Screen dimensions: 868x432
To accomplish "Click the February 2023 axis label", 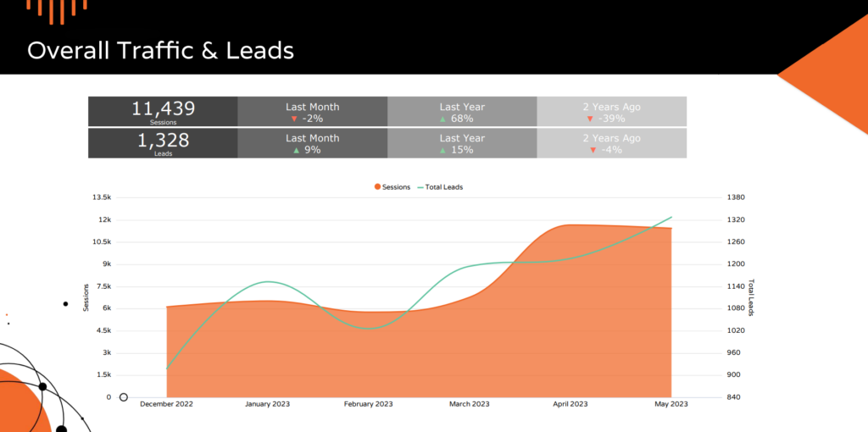I will (368, 404).
